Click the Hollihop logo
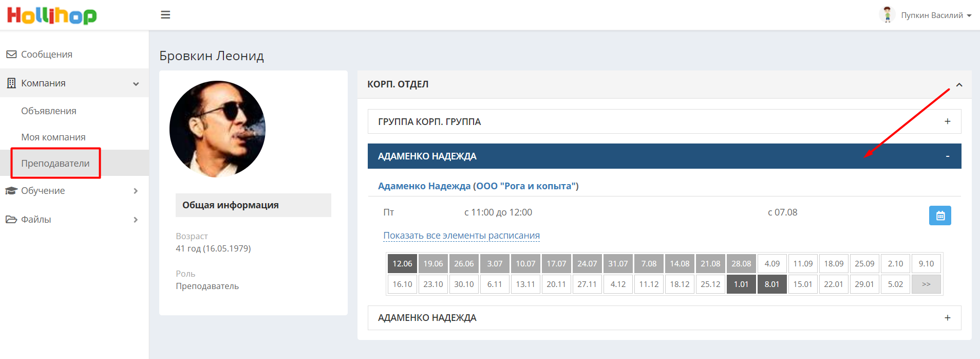This screenshot has height=359, width=980. [x=51, y=15]
